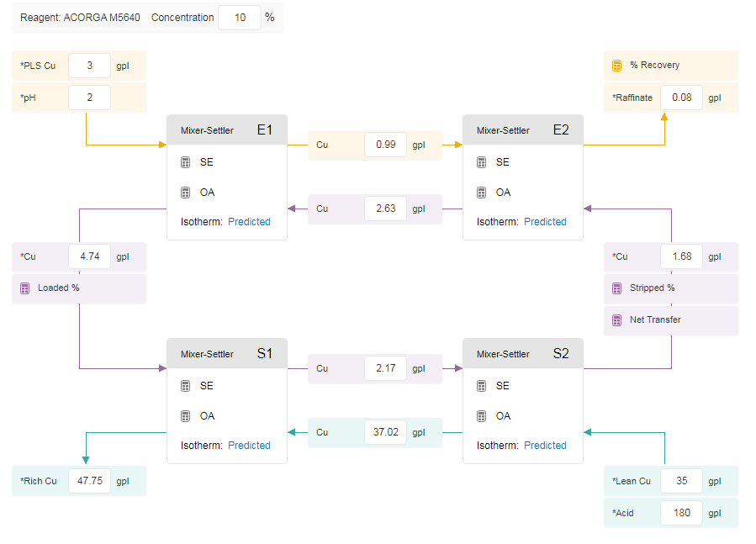Open the Predicted isotherm link in E2
Screen dimensions: 756x544
[545, 222]
